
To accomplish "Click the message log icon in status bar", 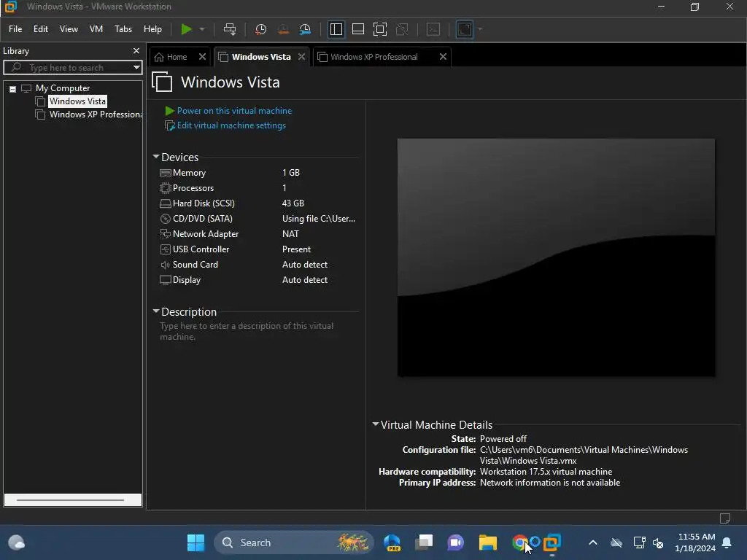I will 724,518.
